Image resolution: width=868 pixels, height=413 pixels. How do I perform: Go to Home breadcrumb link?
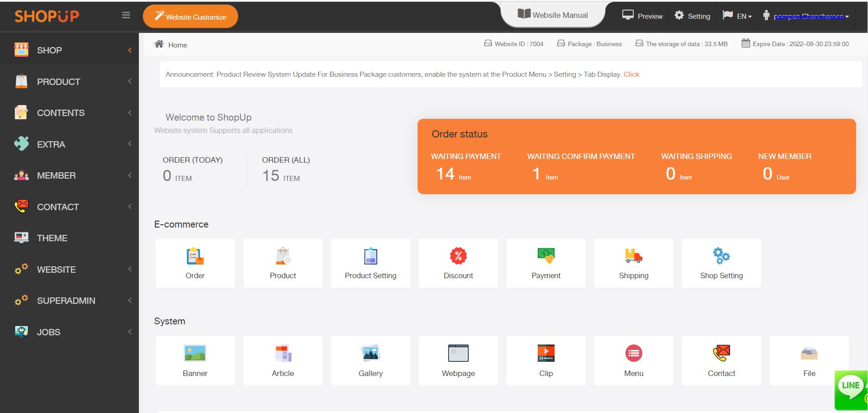click(178, 45)
